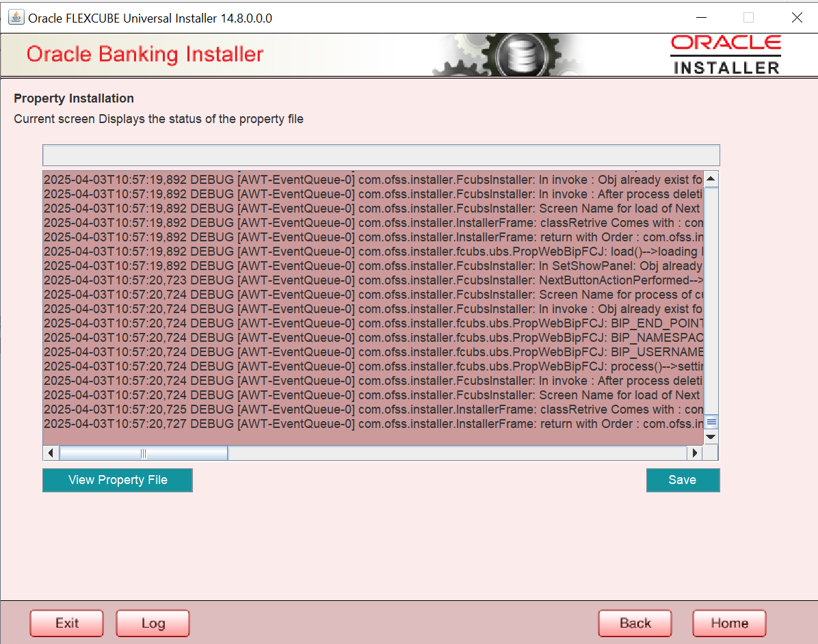818x644 pixels.
Task: Click the 'Oracle Banking Installer' title text
Action: tap(145, 54)
